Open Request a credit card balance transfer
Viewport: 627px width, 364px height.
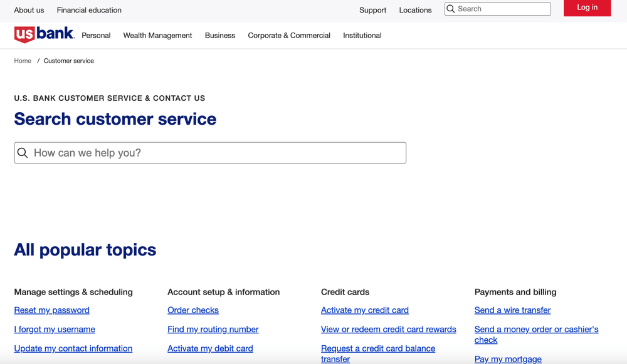click(378, 353)
